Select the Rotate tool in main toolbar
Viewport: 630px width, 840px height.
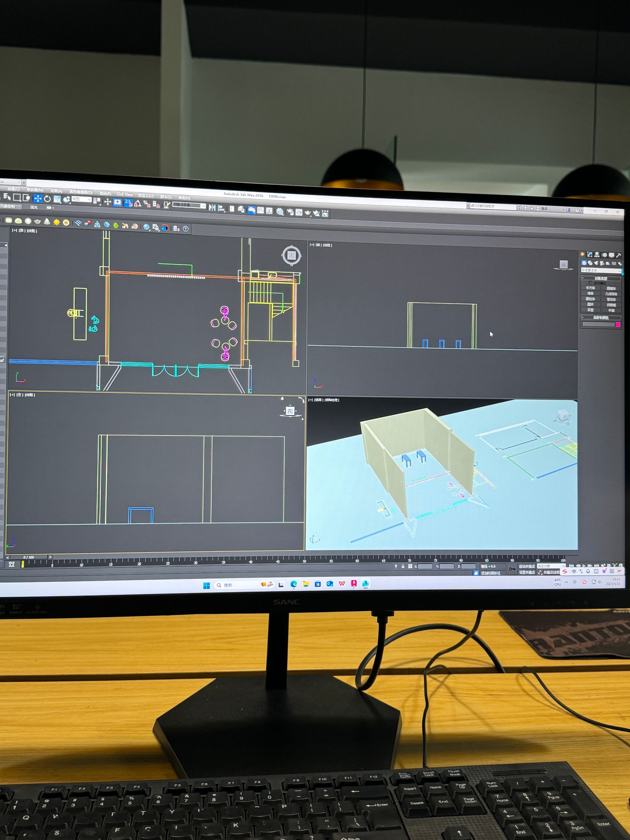click(47, 198)
